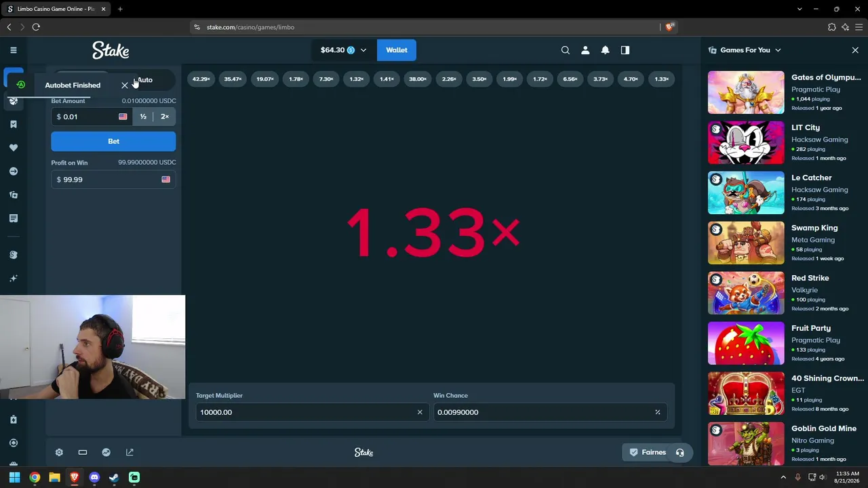
Task: Open Swamp King game thumbnail
Action: [746, 243]
